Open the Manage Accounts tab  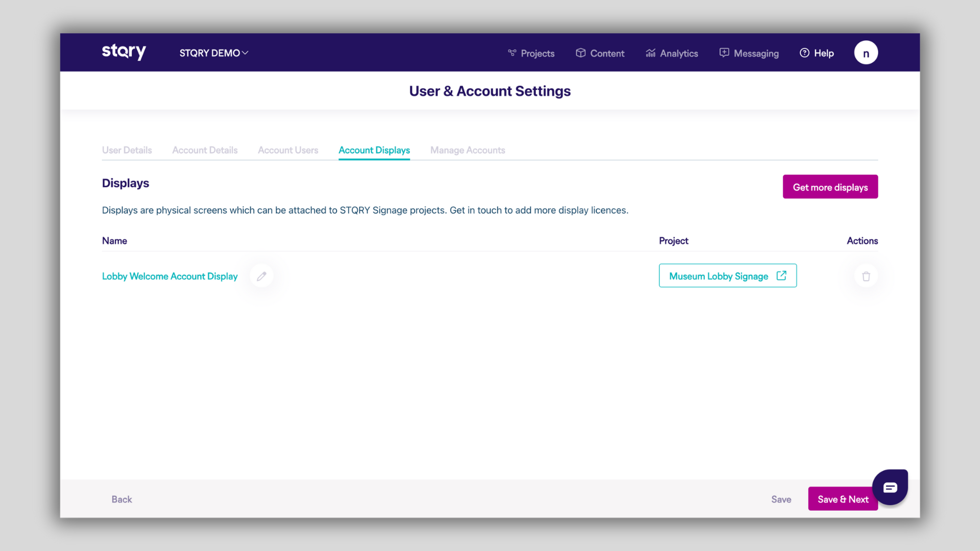[x=468, y=150]
